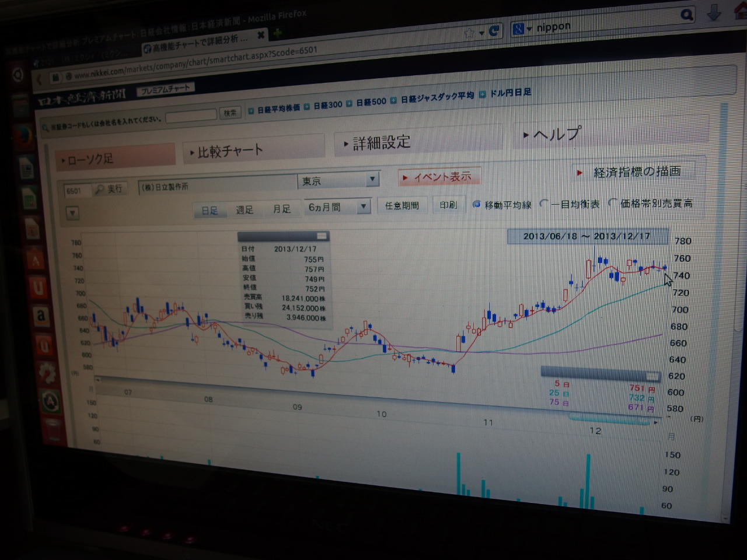Open the 東京 market dropdown
This screenshot has height=560, width=747.
(372, 180)
